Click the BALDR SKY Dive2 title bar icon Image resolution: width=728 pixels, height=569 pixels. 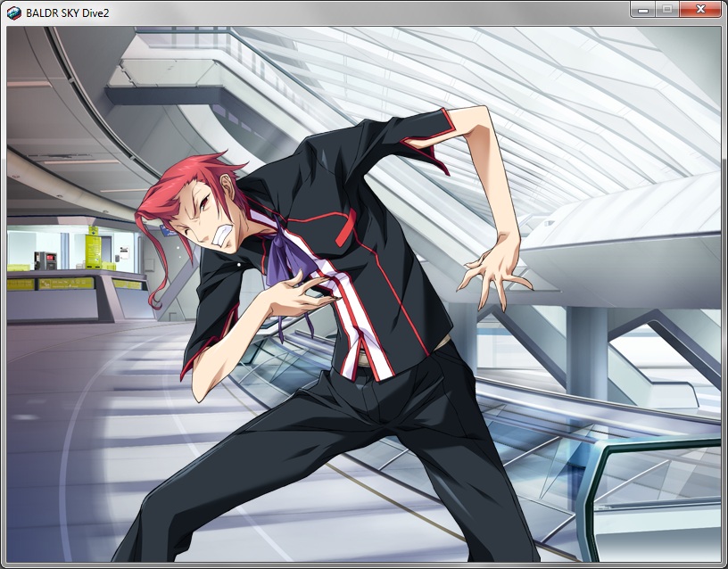pyautogui.click(x=14, y=13)
